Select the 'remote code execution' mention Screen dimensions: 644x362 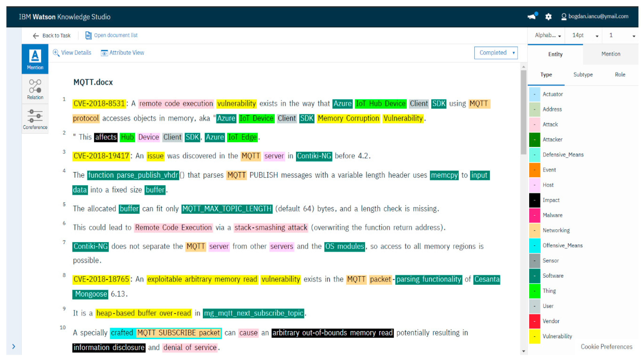(176, 104)
